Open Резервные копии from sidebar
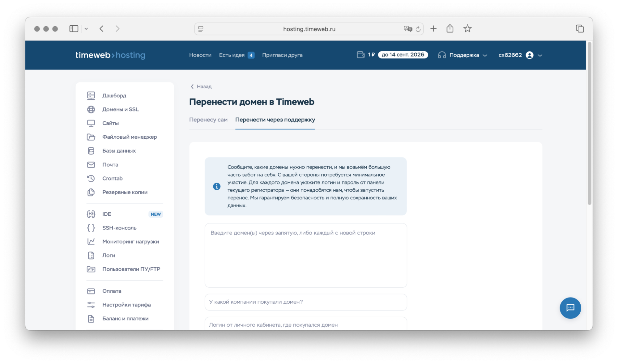The width and height of the screenshot is (618, 364). tap(125, 192)
